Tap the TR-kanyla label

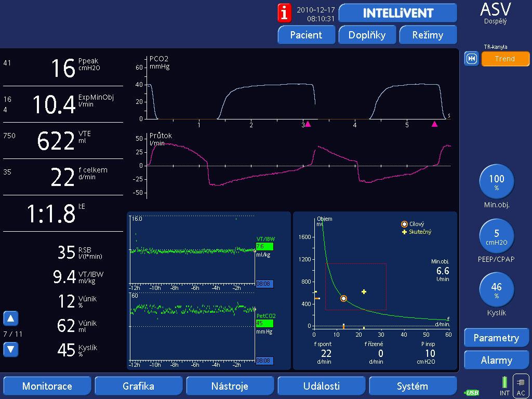pyautogui.click(x=495, y=47)
